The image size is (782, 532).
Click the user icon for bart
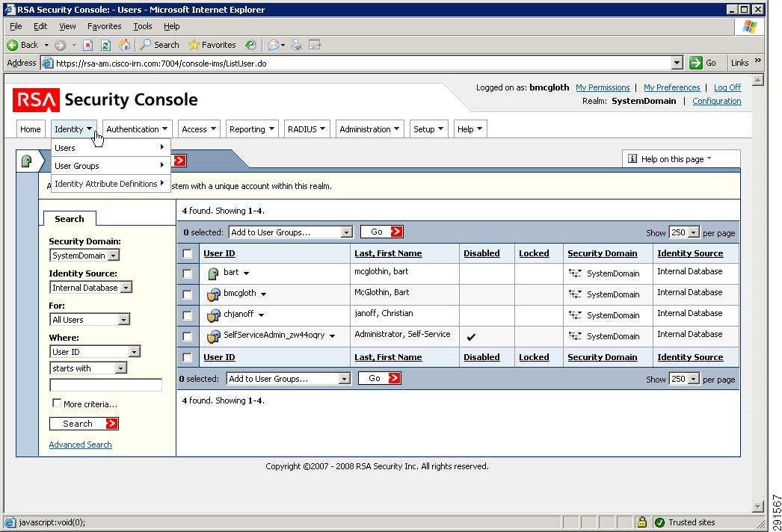[x=214, y=273]
